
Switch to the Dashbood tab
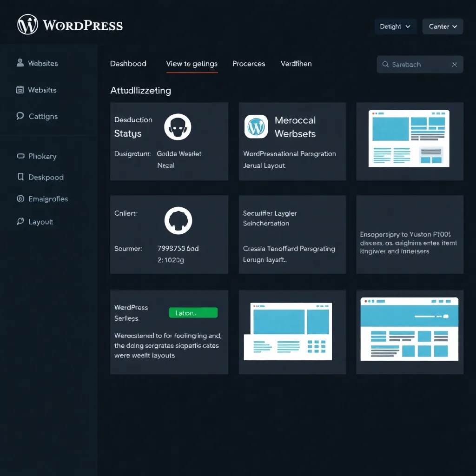coord(128,64)
